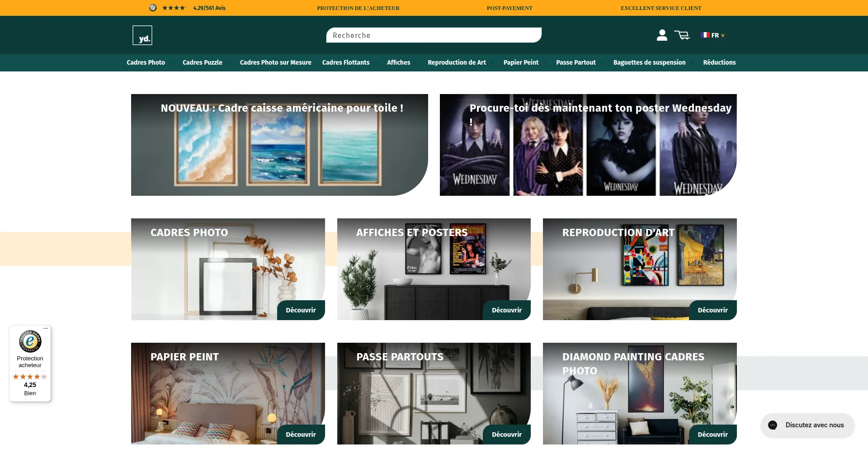Expand the Passe Partout menu chevron

[x=602, y=63]
